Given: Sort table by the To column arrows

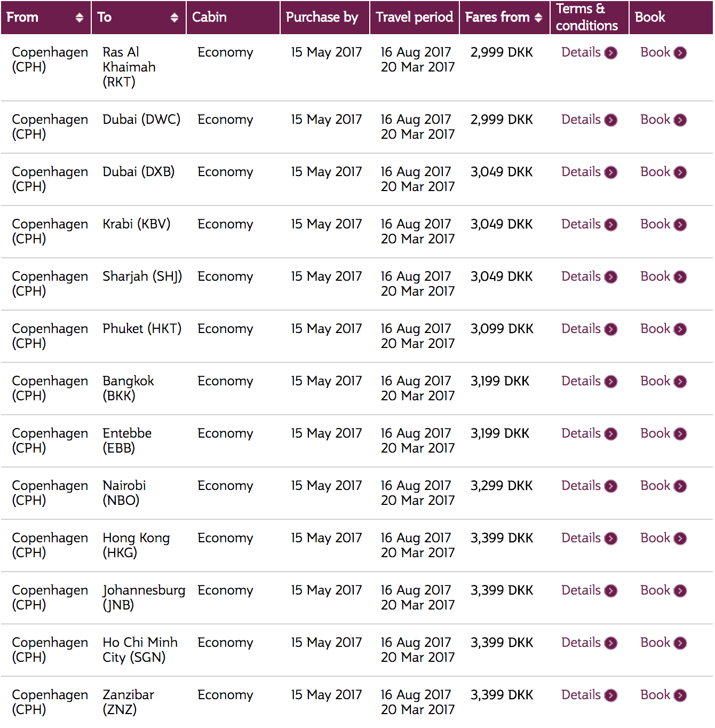Looking at the screenshot, I should point(174,18).
